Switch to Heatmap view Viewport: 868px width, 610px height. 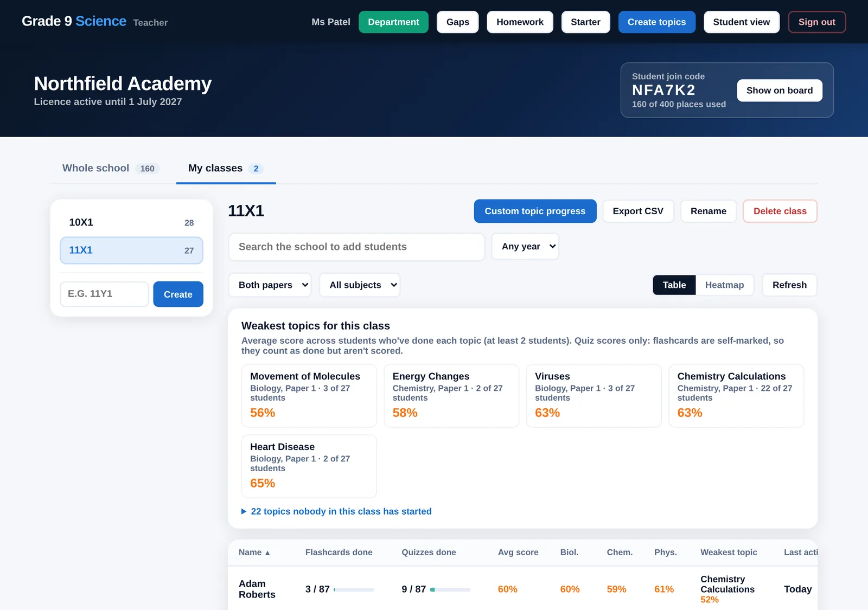pyautogui.click(x=724, y=285)
